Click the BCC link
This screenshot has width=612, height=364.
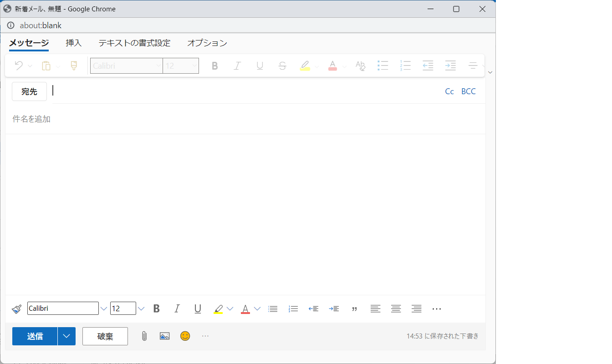point(468,91)
